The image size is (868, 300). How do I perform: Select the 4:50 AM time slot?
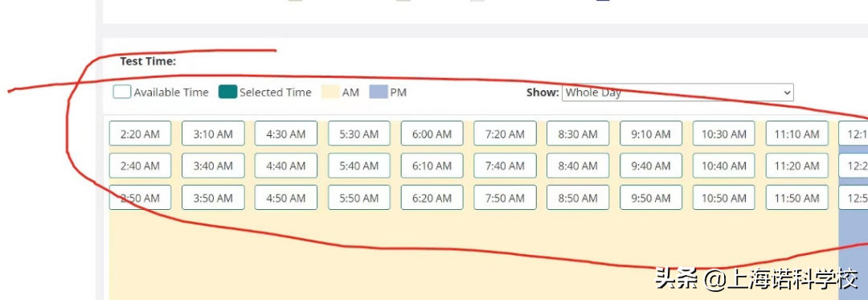pyautogui.click(x=285, y=198)
